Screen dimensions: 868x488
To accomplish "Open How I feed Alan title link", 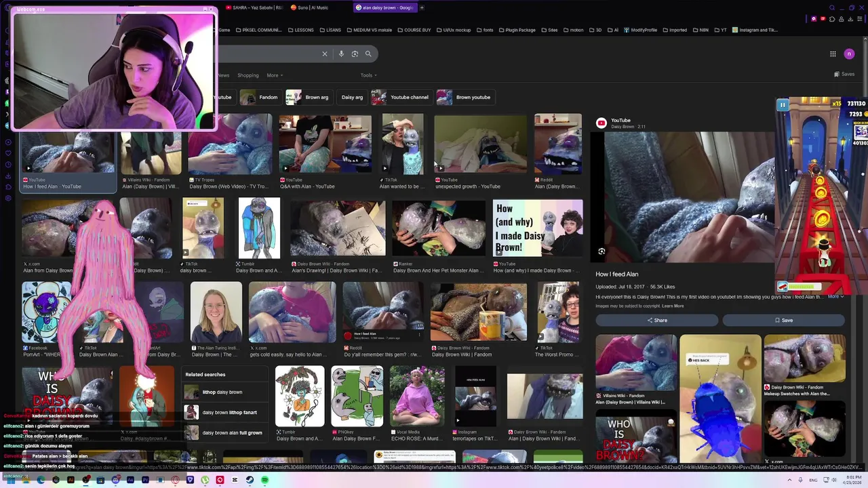I will (x=616, y=274).
